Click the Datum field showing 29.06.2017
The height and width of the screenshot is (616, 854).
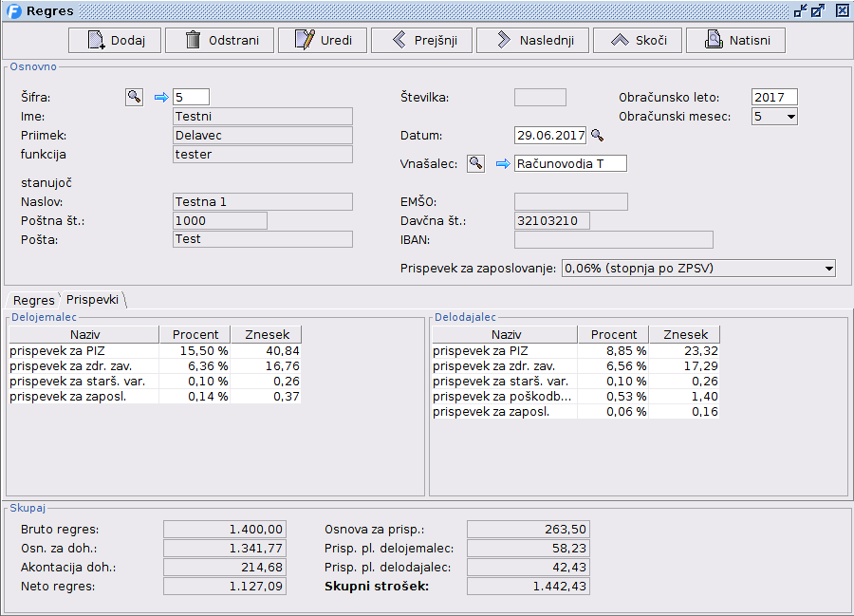(x=549, y=136)
